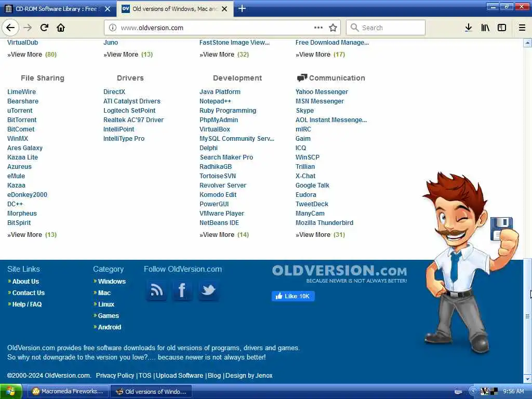Go back to the previous page
The width and height of the screenshot is (532, 399).
10,28
